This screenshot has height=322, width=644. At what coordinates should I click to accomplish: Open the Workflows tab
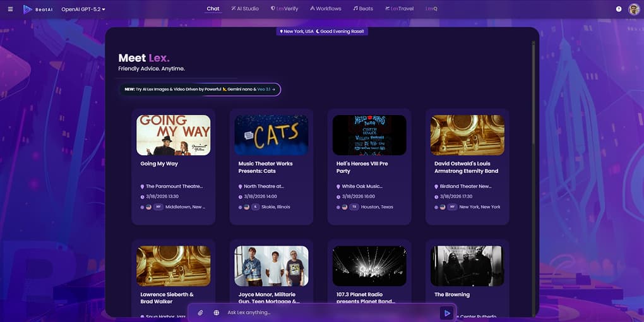[326, 9]
